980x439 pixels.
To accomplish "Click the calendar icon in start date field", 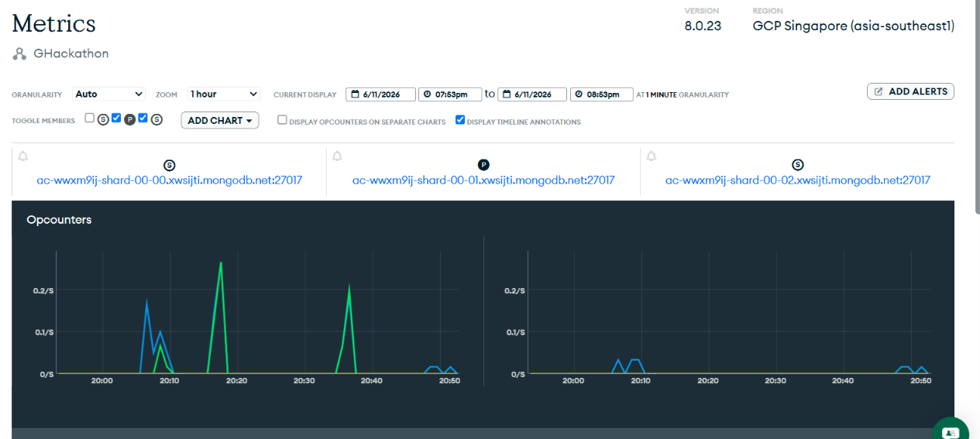I will tap(355, 94).
